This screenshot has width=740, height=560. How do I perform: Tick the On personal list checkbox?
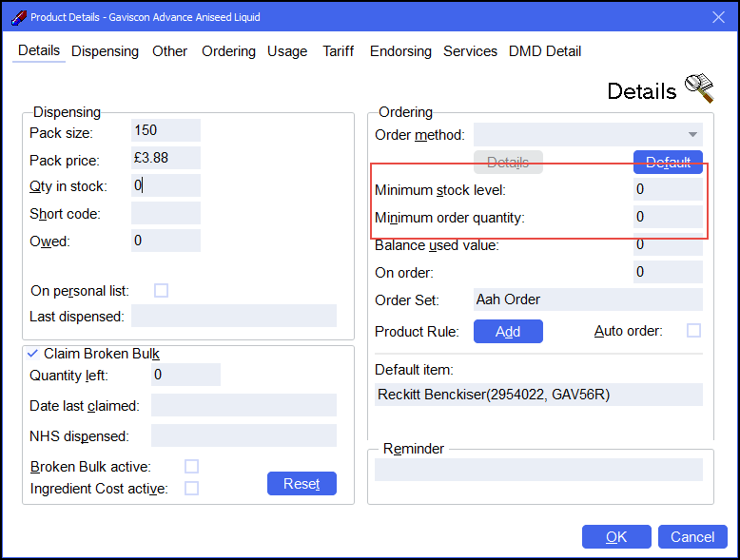[x=162, y=290]
